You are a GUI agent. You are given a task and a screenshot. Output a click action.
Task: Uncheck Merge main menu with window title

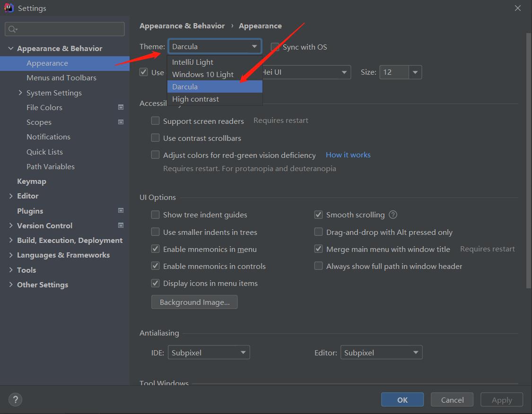point(318,249)
